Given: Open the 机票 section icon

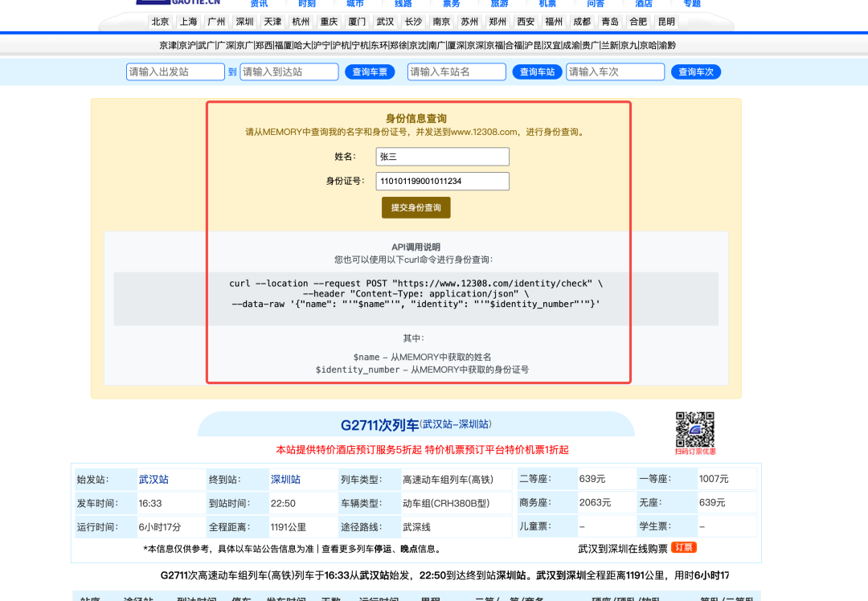Looking at the screenshot, I should tap(547, 3).
